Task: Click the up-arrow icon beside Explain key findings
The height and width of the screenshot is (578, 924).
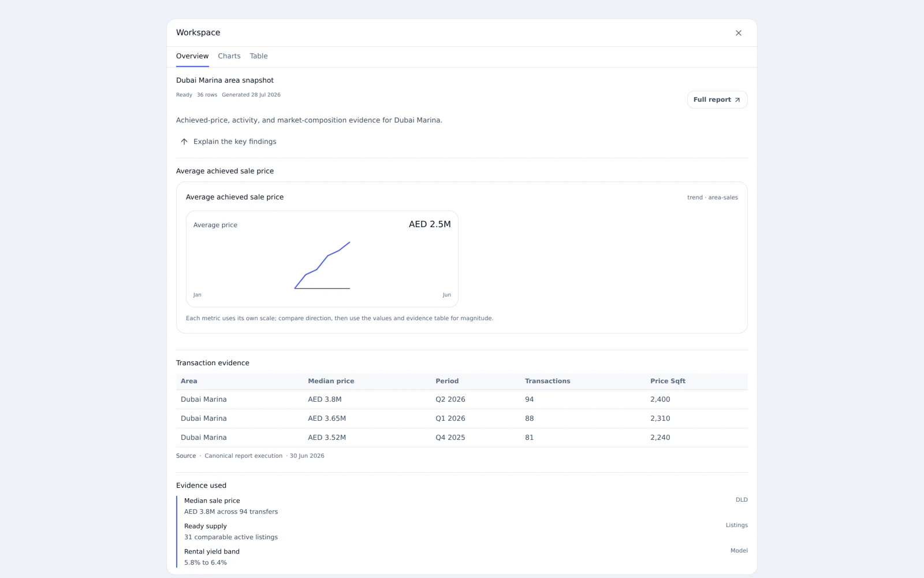Action: pyautogui.click(x=184, y=142)
